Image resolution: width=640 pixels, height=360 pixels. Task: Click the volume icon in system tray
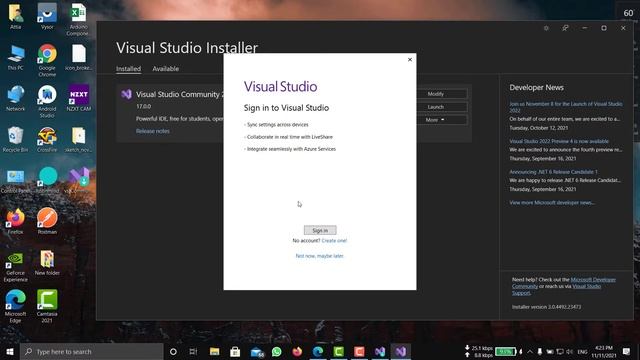(x=570, y=351)
